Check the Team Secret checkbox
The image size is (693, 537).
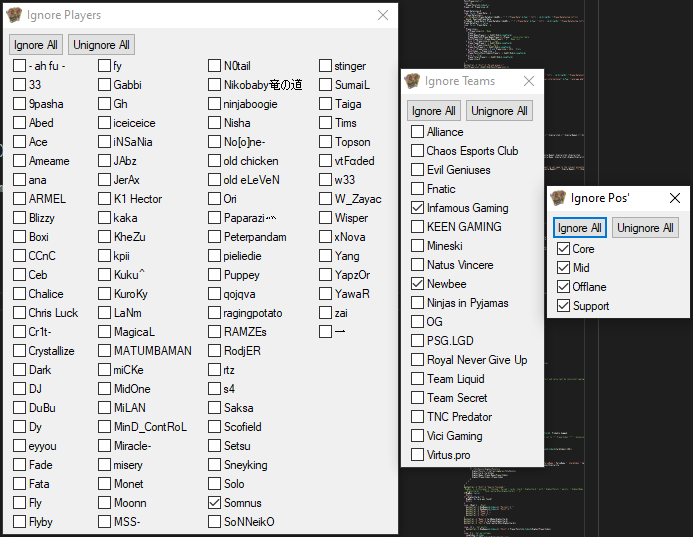417,397
